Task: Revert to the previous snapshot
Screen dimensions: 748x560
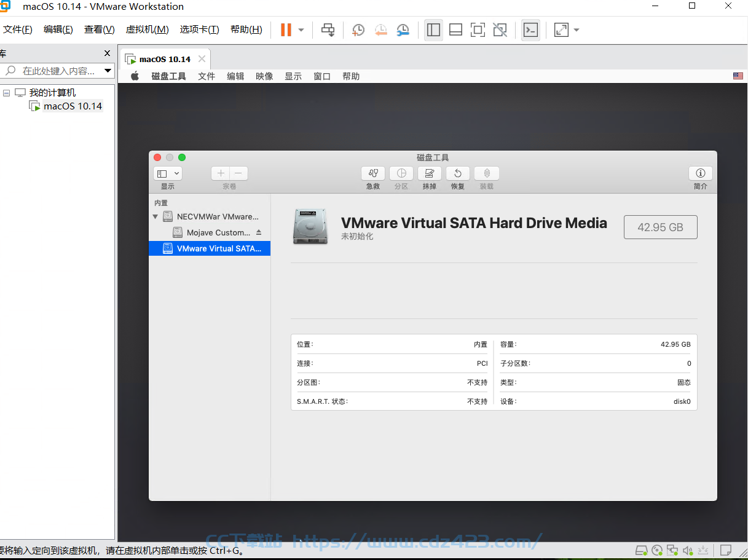Action: [x=381, y=30]
